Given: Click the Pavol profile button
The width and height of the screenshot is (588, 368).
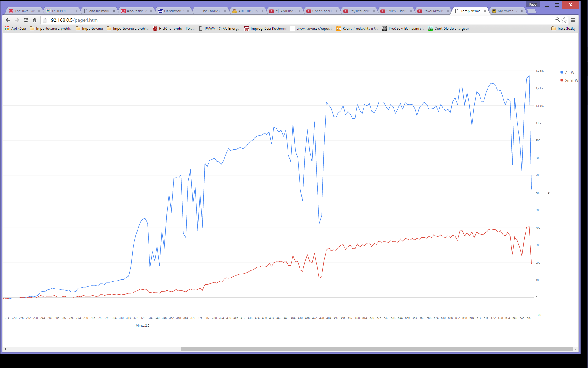Looking at the screenshot, I should (x=533, y=4).
